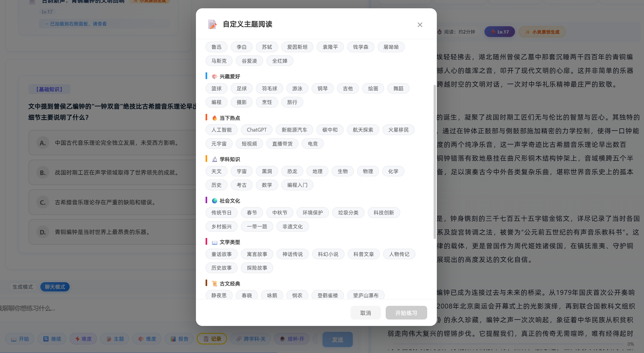
Task: Select the 编程 hobby chip
Action: point(216,102)
